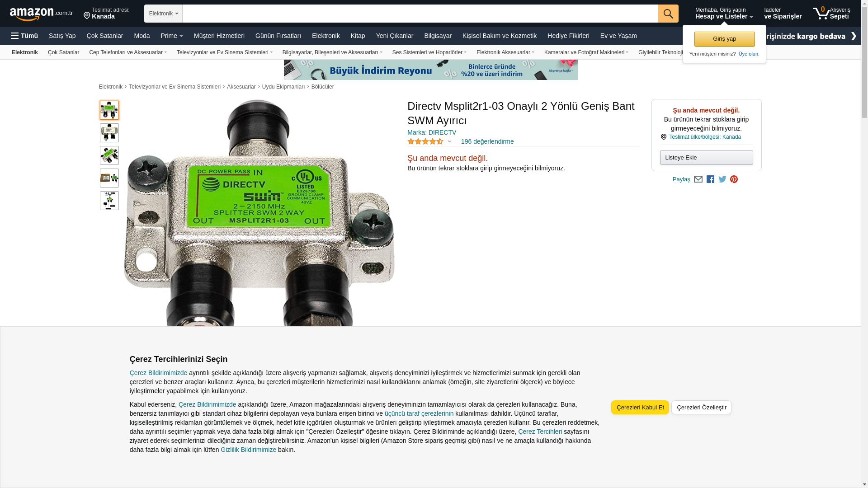Open the Tümü hamburger menu
This screenshot has width=868, height=488.
click(x=24, y=36)
